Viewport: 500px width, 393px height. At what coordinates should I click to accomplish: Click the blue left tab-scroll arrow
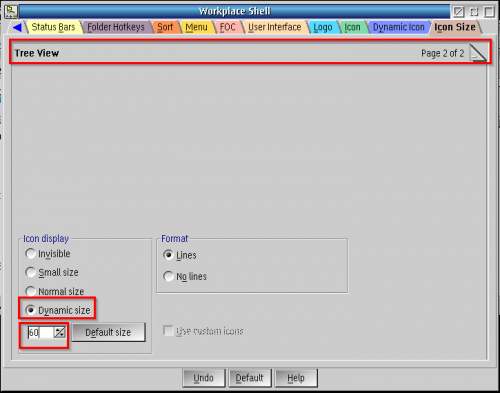click(x=17, y=27)
